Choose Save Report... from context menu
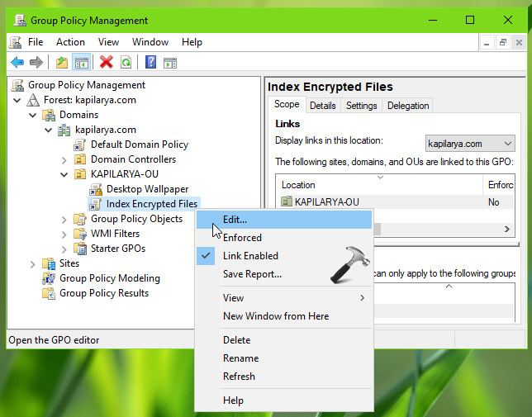This screenshot has width=532, height=417. pos(284,274)
